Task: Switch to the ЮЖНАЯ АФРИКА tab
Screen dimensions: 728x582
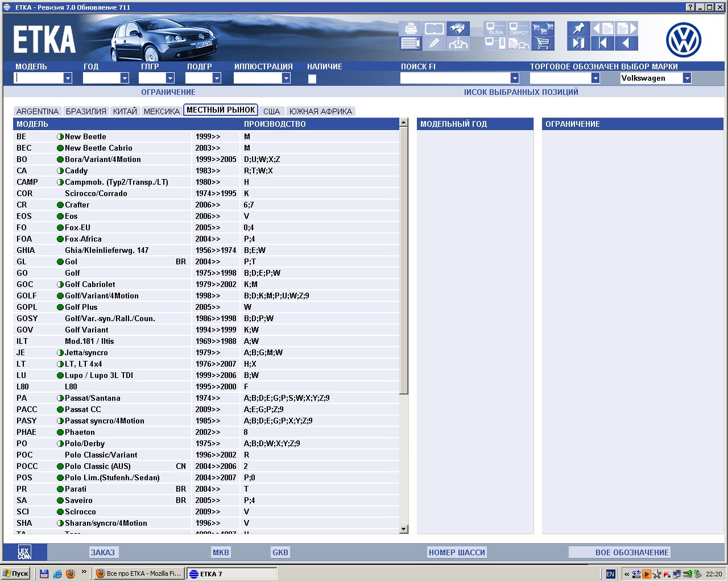Action: 321,111
